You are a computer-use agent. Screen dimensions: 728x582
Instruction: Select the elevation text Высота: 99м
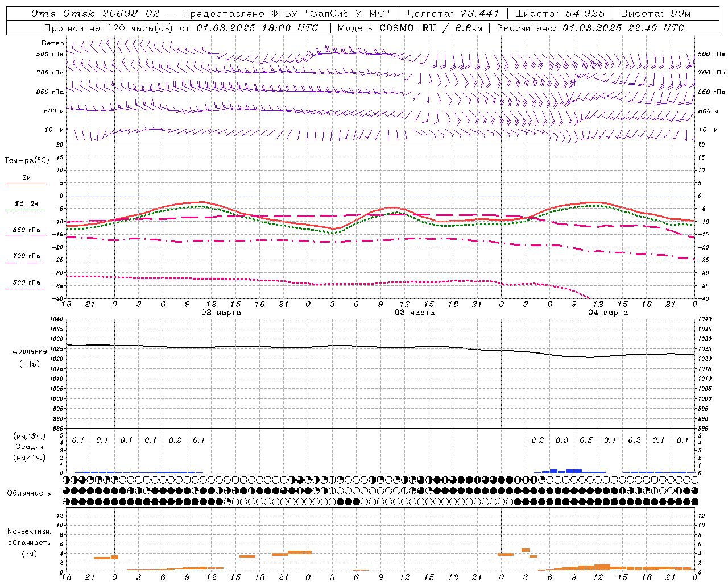pos(656,14)
